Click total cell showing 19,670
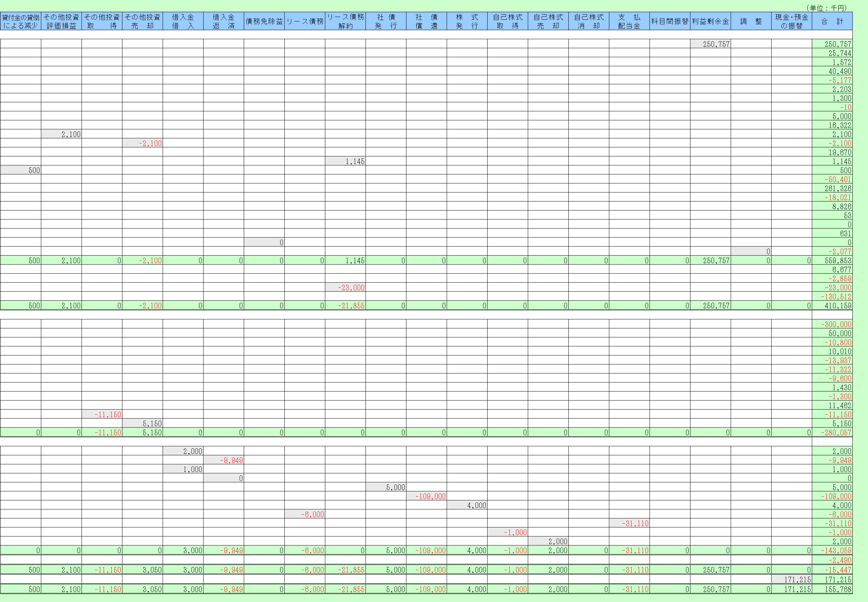The width and height of the screenshot is (868, 602). [832, 152]
